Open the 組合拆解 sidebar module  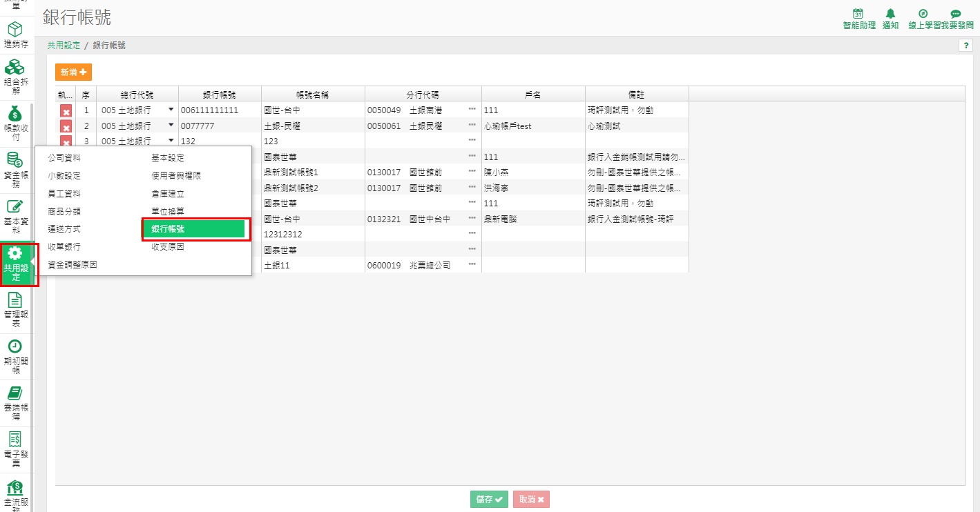16,77
